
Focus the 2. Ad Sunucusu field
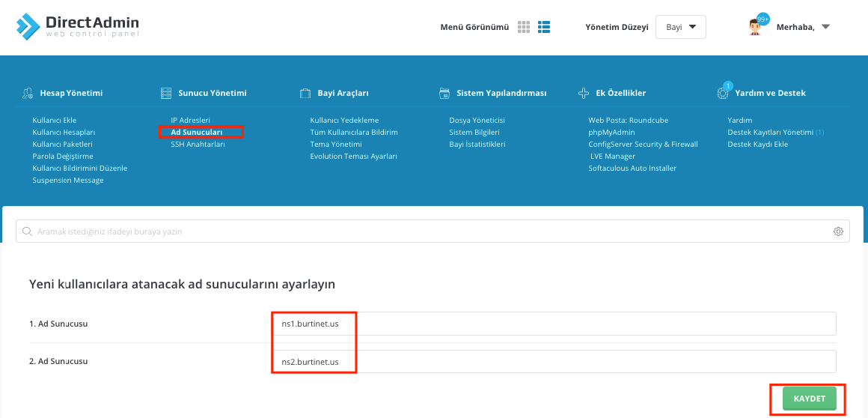tap(554, 362)
